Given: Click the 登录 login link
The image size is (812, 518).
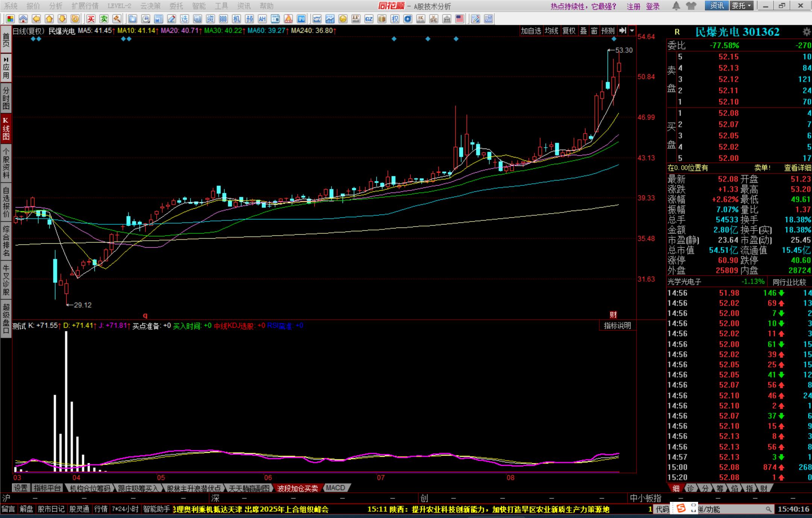Looking at the screenshot, I should [653, 6].
